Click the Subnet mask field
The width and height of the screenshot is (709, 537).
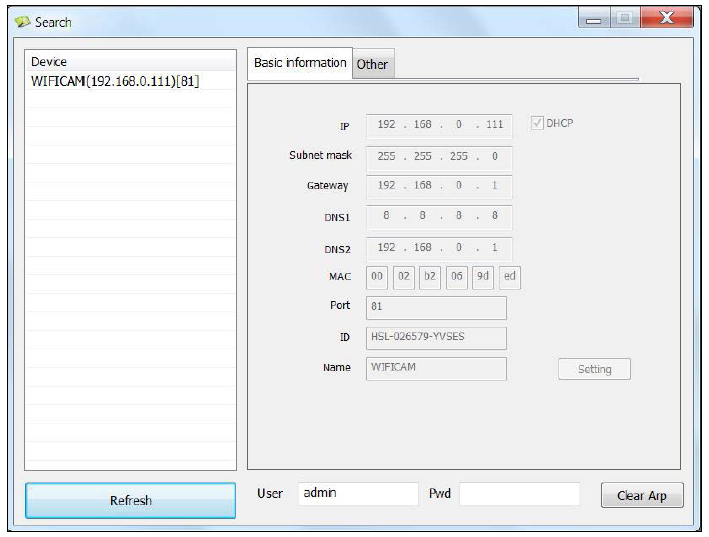click(439, 157)
